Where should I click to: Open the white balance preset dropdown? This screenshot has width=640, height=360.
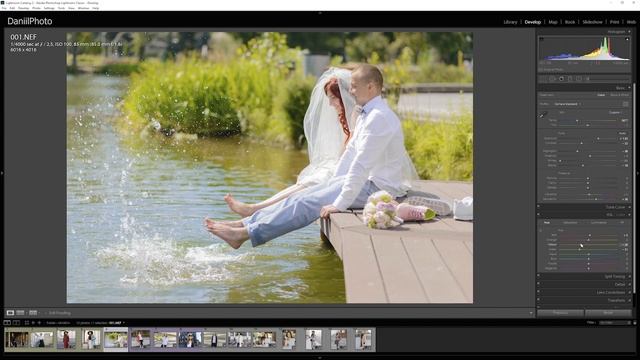click(616, 113)
